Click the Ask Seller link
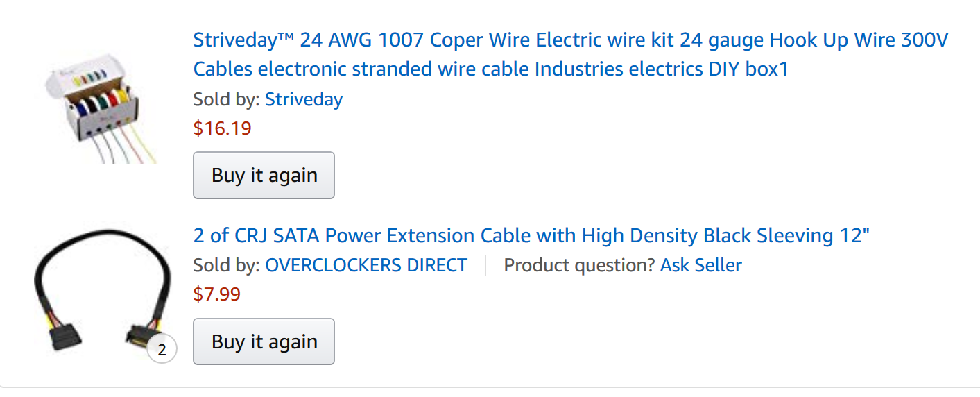Viewport: 980px width, 397px height. point(700,265)
